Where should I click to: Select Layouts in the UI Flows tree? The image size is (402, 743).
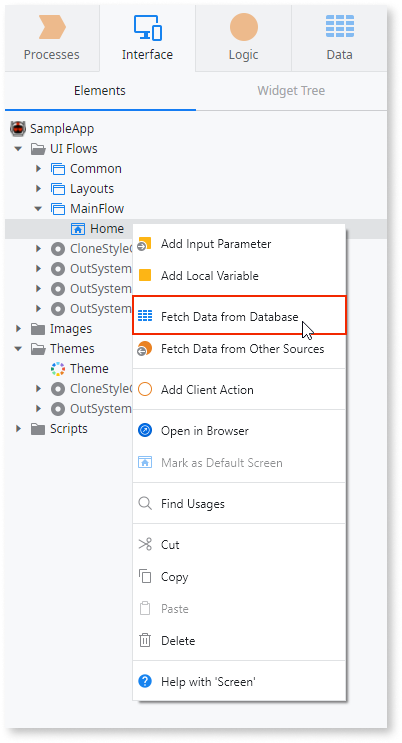92,189
